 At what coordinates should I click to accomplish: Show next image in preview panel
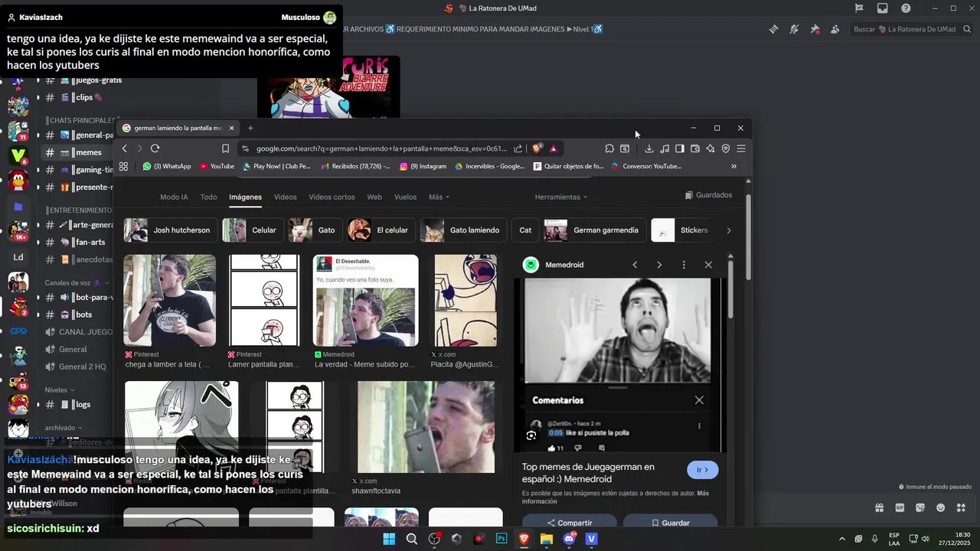click(x=659, y=265)
